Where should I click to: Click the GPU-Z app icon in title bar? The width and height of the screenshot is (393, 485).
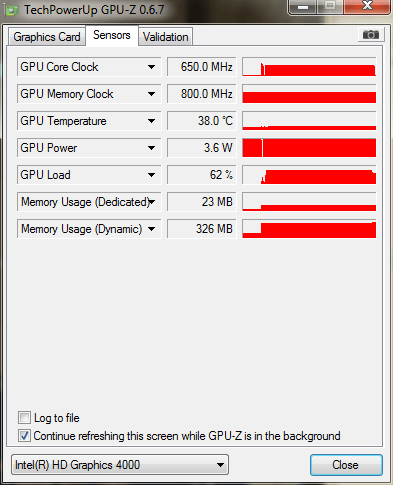pyautogui.click(x=12, y=11)
